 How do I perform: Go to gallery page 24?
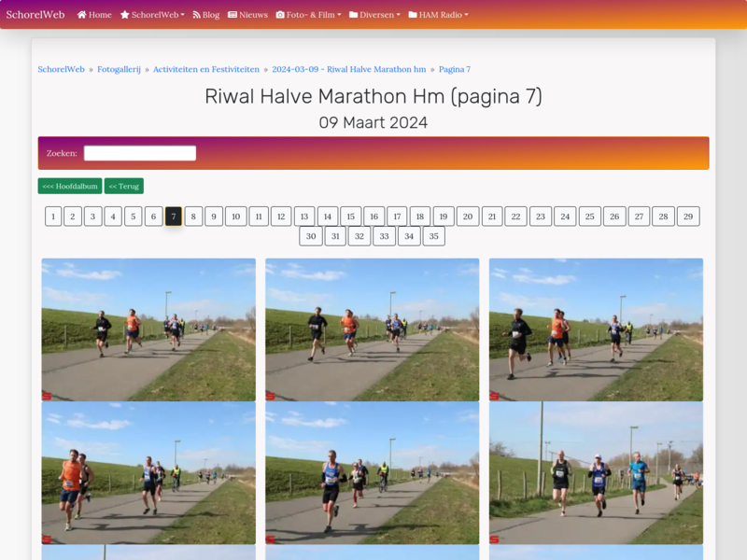coord(565,217)
